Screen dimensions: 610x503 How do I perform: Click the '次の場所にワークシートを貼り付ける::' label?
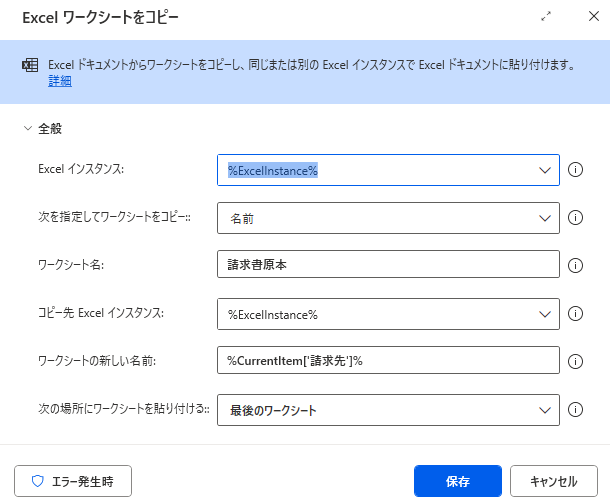124,409
